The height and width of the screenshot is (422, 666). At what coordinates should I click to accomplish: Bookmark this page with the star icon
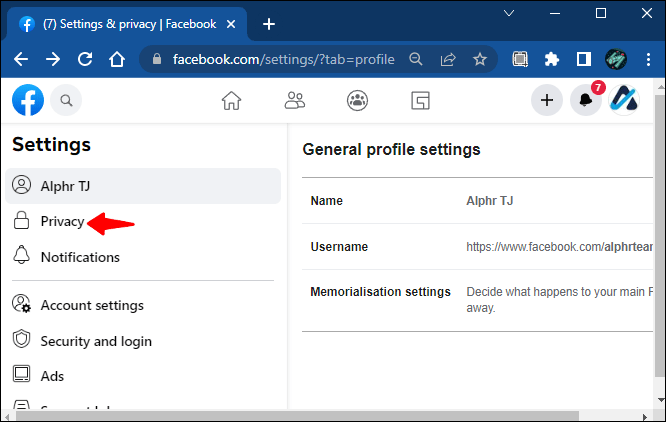point(480,59)
